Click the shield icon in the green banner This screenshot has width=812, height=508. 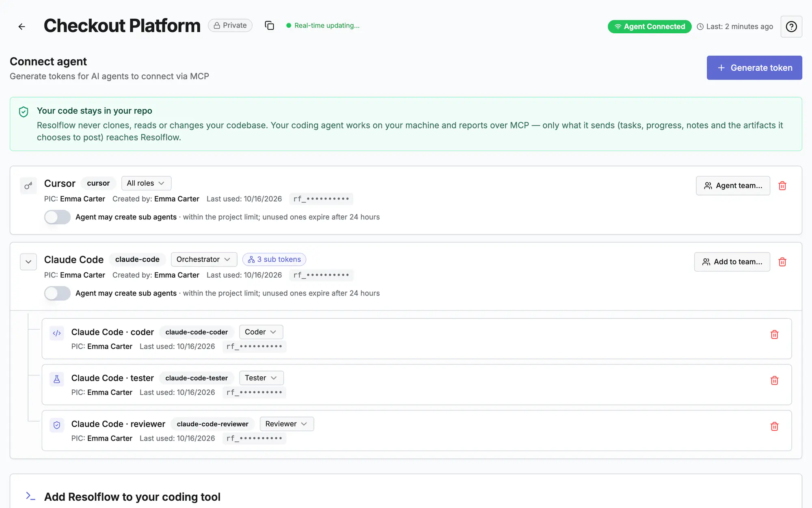24,112
